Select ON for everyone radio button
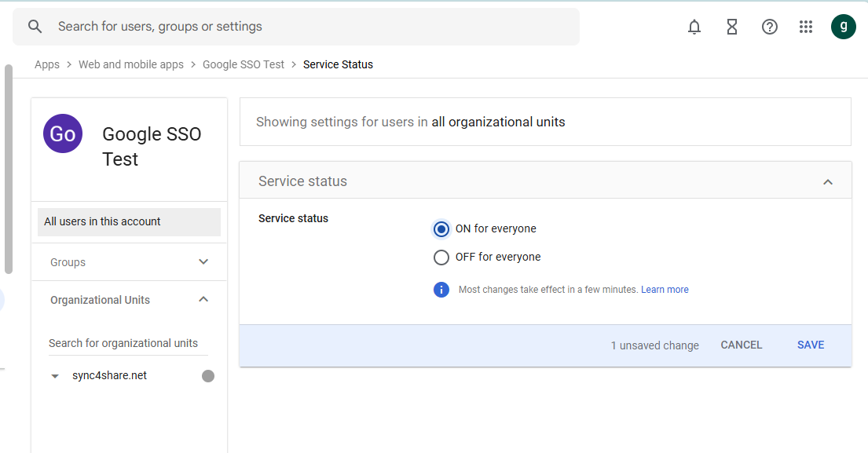 pos(441,229)
